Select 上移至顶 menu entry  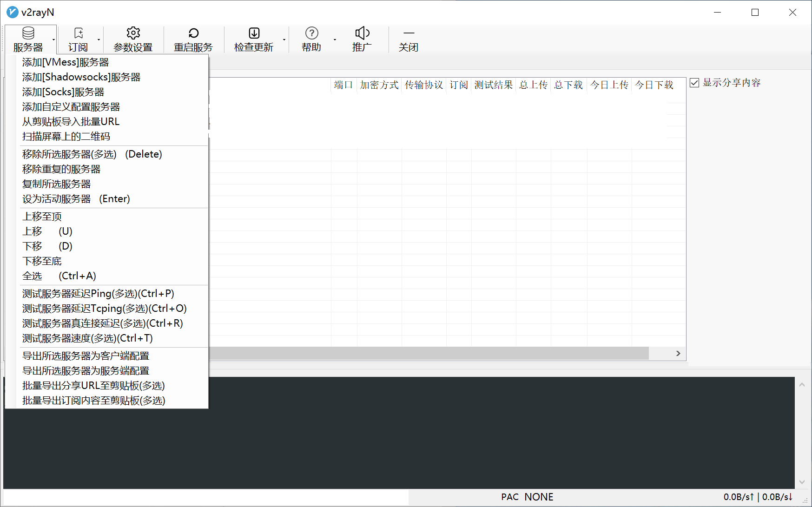click(112, 217)
